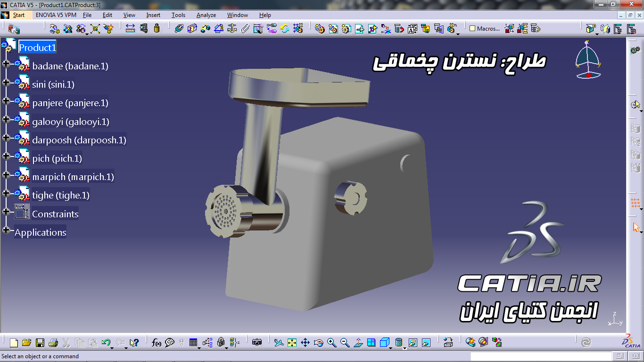
Task: Select the marpich (marpich.1) label
Action: pos(73,177)
